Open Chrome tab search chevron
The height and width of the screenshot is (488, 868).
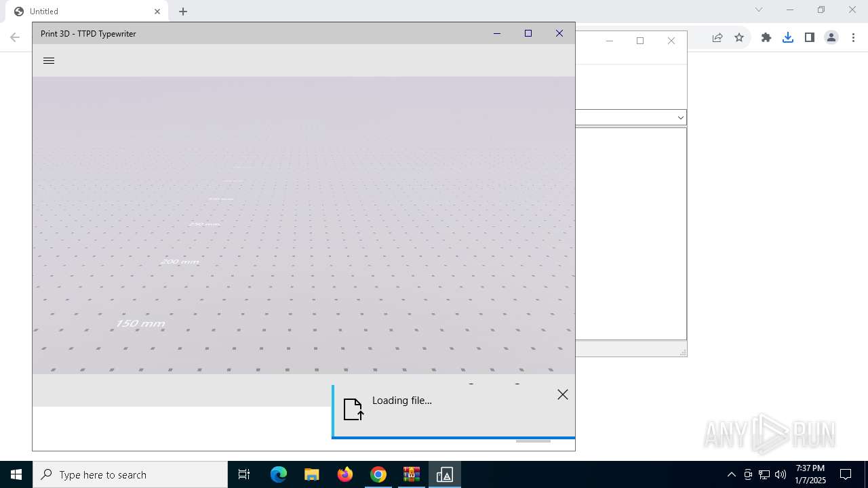(759, 9)
